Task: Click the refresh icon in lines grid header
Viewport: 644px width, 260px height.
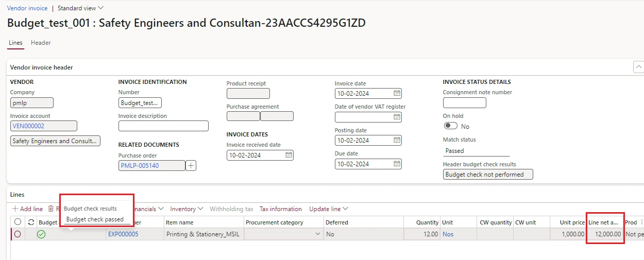Action: pos(31,222)
